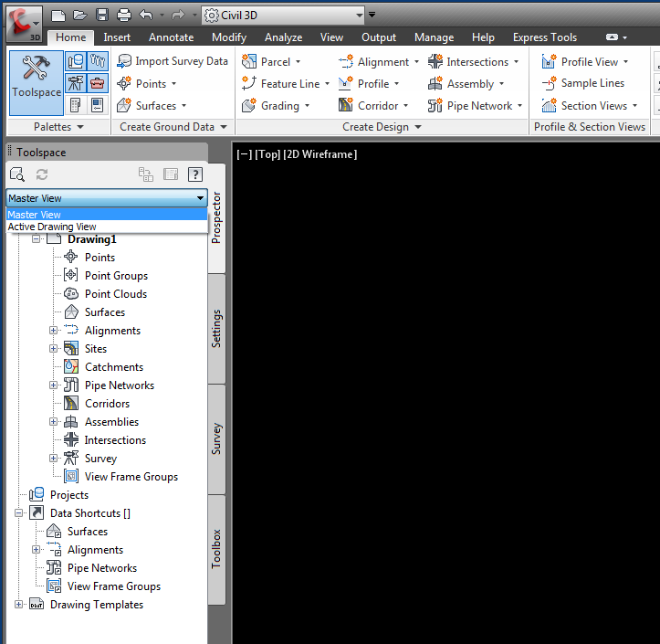
Task: Switch to the Modify ribbon tab
Action: tap(229, 37)
